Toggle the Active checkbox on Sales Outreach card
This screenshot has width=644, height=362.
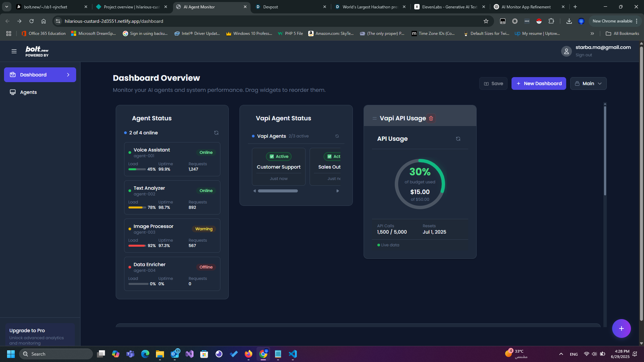(x=329, y=157)
